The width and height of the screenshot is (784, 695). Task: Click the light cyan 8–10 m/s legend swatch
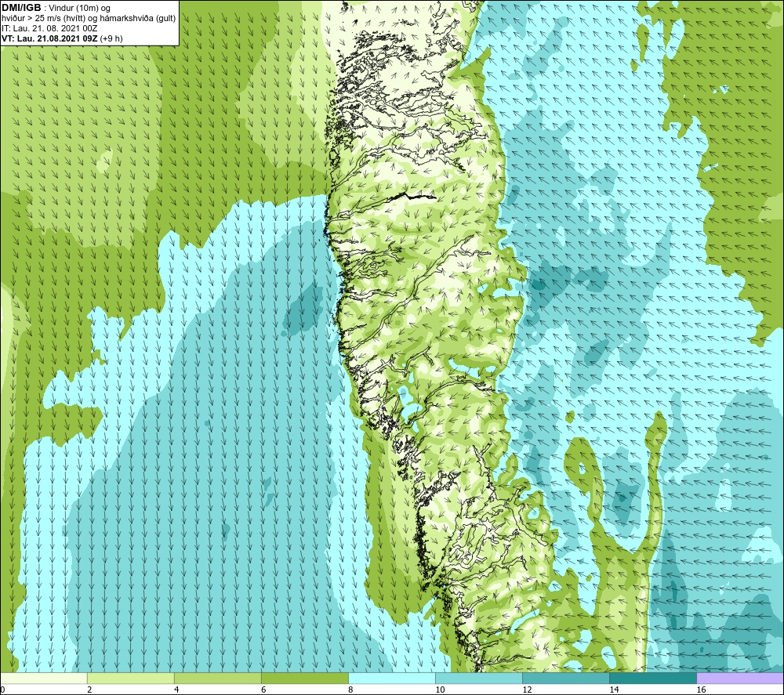391,678
